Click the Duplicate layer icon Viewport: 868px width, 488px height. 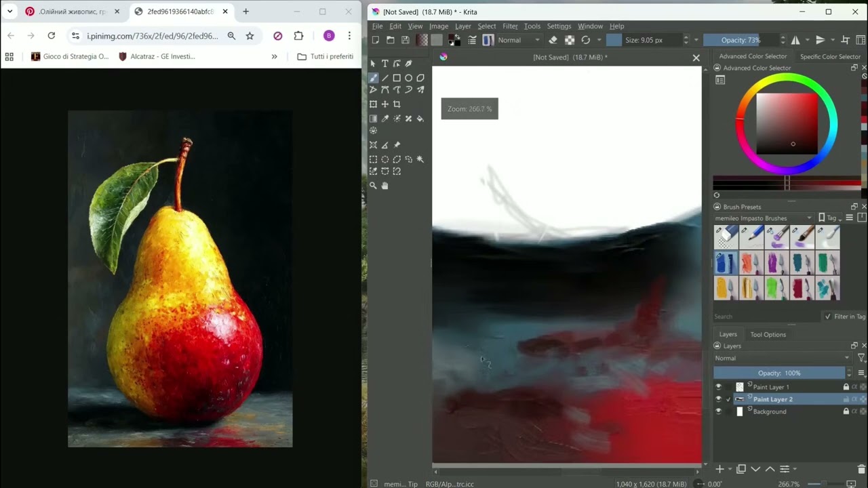741,469
